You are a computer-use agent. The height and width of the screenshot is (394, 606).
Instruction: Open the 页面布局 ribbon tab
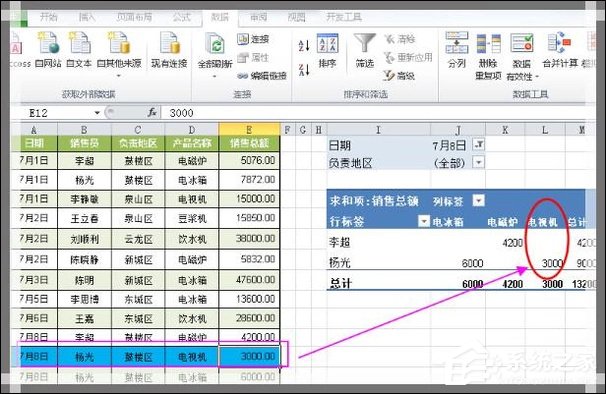[x=134, y=17]
